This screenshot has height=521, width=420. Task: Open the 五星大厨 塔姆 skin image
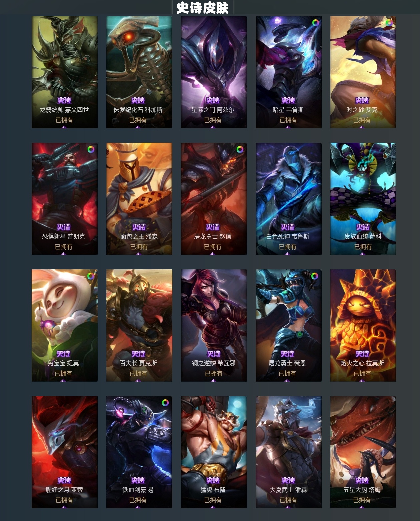click(x=363, y=452)
